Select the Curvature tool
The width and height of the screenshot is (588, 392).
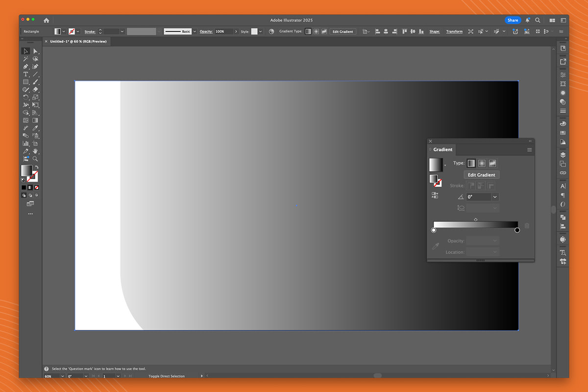coord(35,67)
